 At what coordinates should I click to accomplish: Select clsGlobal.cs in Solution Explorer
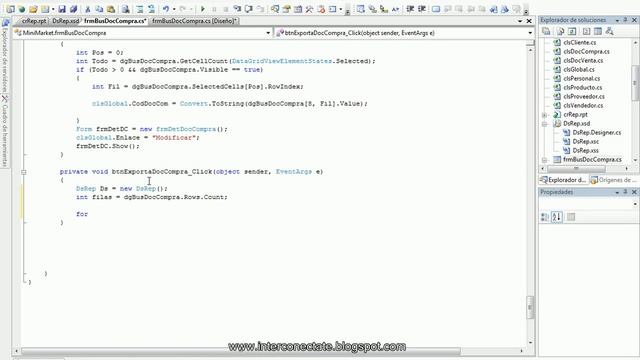579,69
